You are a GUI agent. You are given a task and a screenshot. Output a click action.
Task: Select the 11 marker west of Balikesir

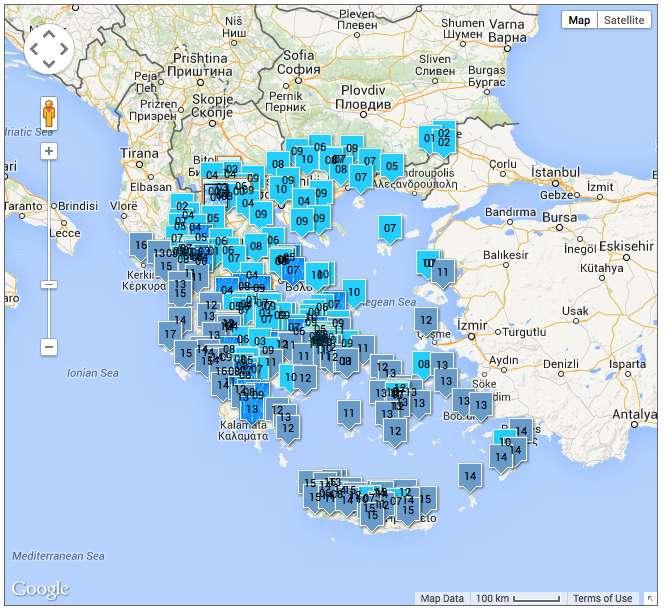443,274
